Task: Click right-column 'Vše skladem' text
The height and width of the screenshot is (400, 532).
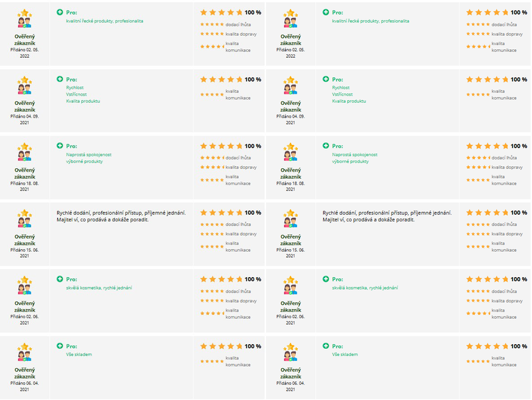Action: pos(344,354)
